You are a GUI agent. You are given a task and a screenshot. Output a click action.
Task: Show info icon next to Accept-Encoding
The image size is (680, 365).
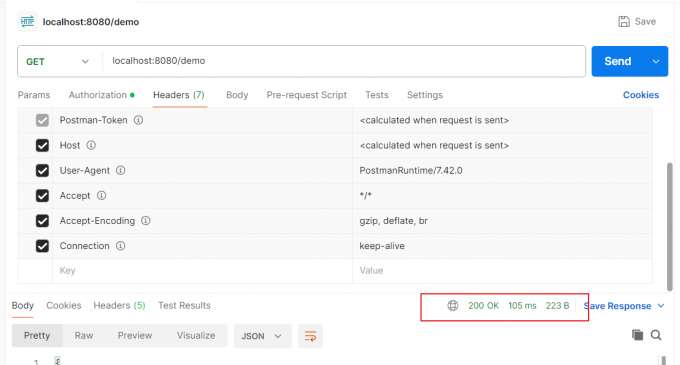point(146,221)
